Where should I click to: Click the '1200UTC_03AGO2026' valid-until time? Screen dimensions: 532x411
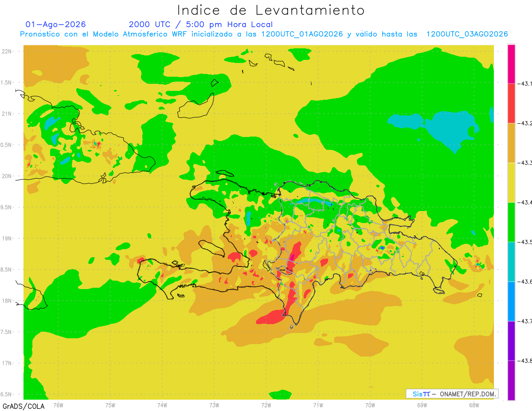(x=467, y=34)
